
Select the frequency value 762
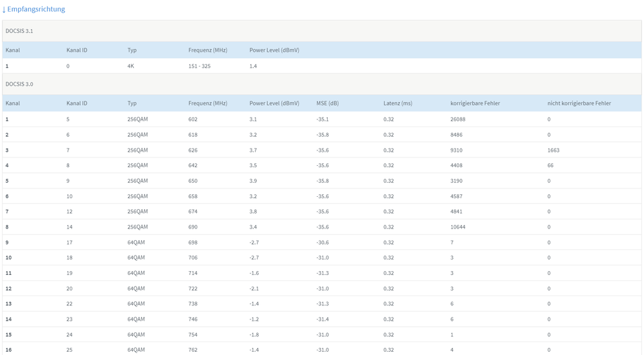coord(193,350)
